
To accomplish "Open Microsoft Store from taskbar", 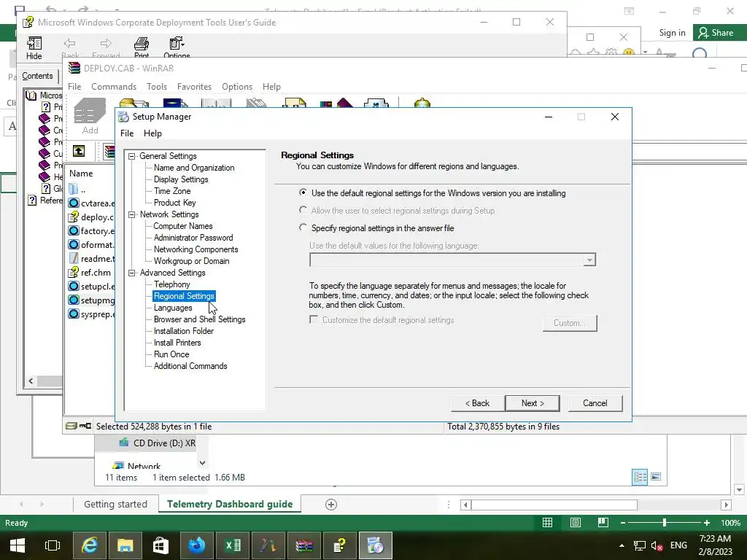I will [160, 545].
